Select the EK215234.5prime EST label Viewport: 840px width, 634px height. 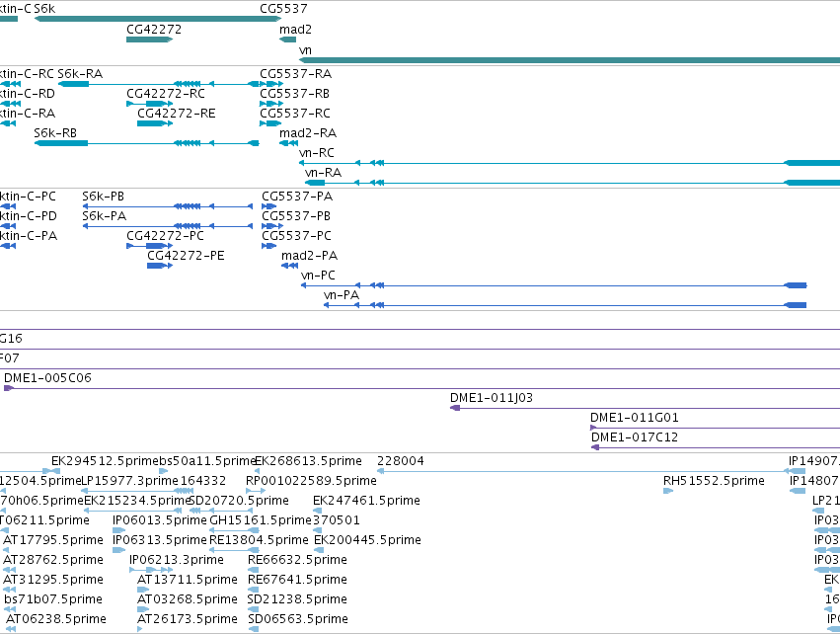(x=137, y=501)
